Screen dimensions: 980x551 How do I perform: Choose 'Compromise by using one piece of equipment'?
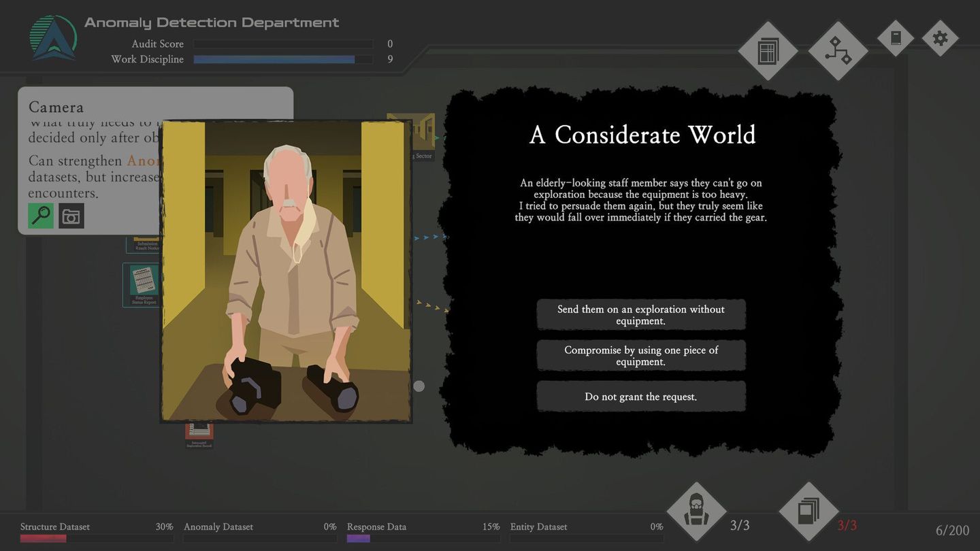(641, 355)
